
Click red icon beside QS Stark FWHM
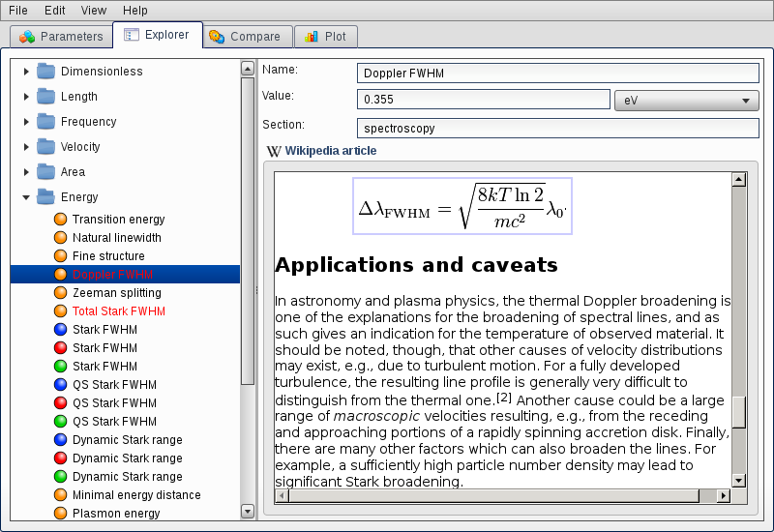[60, 402]
